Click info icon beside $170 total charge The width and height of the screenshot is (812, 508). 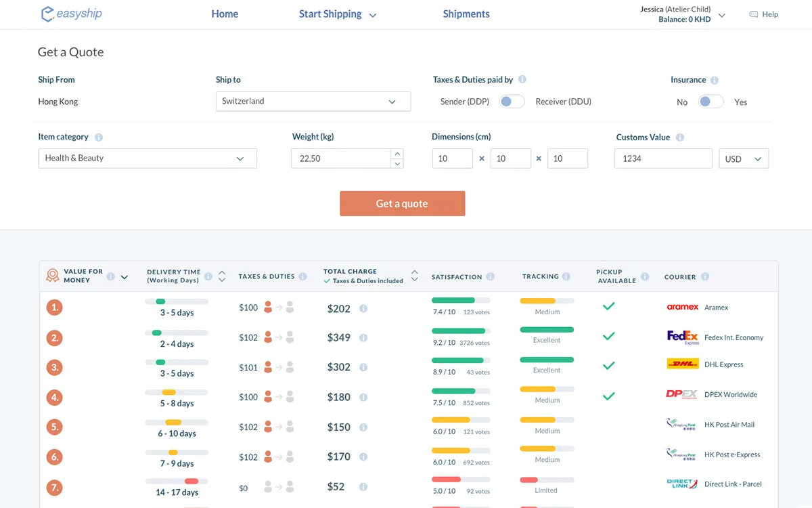[x=363, y=457]
